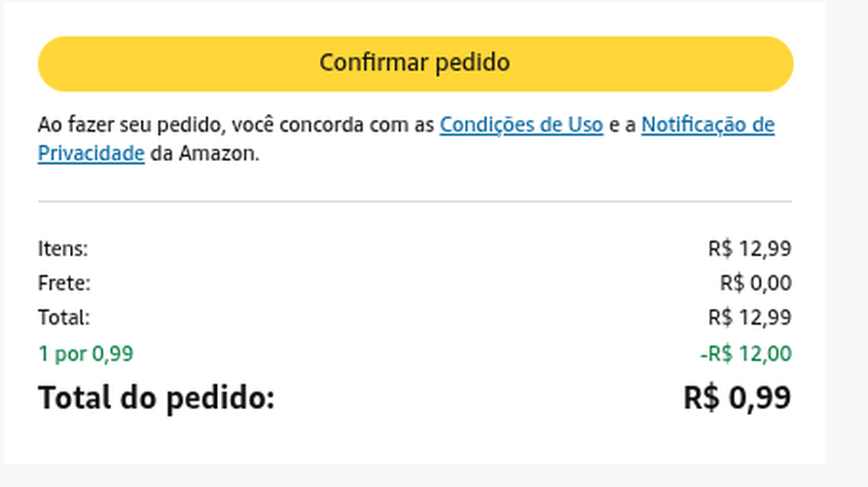Open the Notificação de Privacidade link
Image resolution: width=868 pixels, height=487 pixels.
707,125
